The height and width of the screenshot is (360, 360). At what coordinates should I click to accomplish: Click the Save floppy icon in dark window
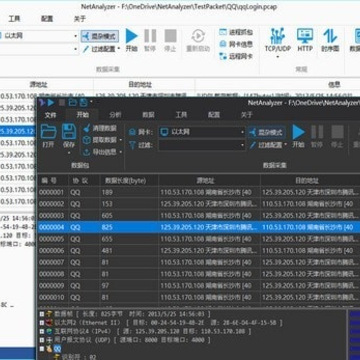click(x=69, y=132)
